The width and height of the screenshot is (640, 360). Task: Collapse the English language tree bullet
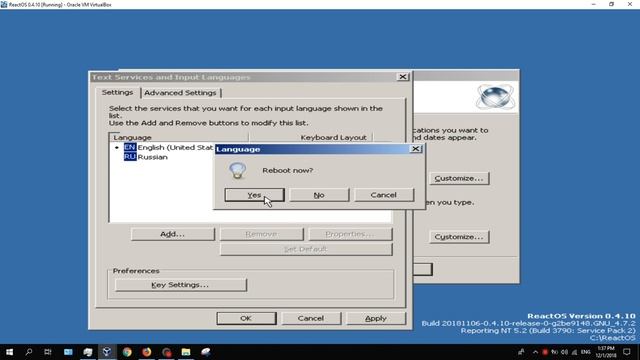117,147
